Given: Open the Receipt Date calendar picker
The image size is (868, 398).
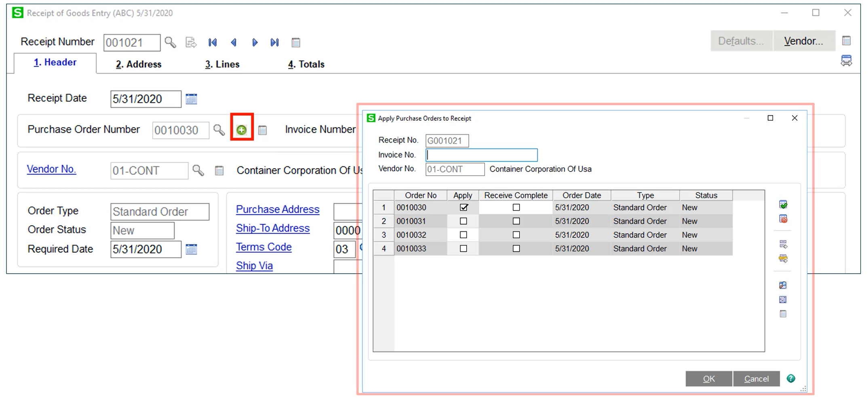Looking at the screenshot, I should [192, 98].
